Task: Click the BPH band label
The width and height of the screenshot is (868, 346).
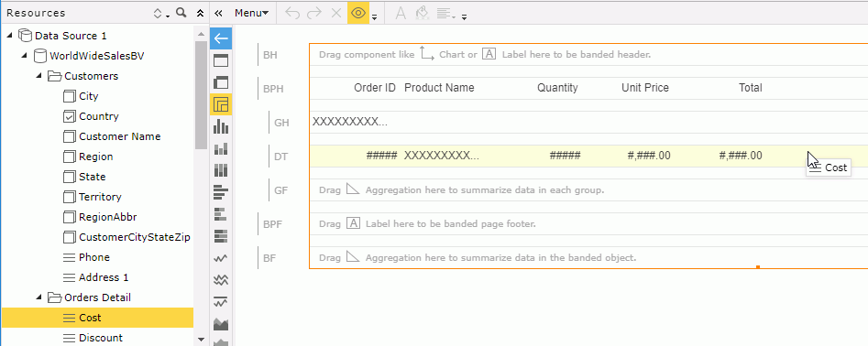Action: [273, 88]
